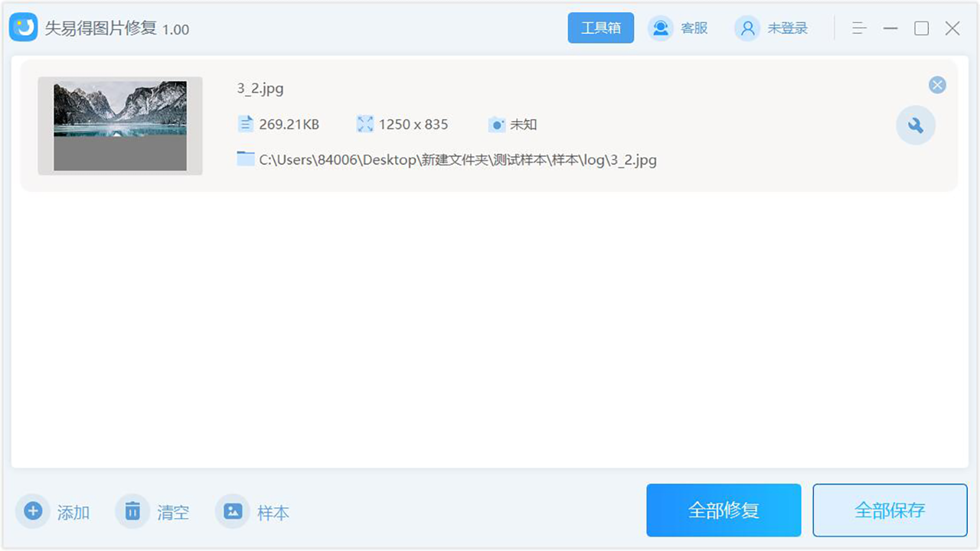Open the 工具箱 toolbox
This screenshot has width=980, height=551.
tap(600, 28)
